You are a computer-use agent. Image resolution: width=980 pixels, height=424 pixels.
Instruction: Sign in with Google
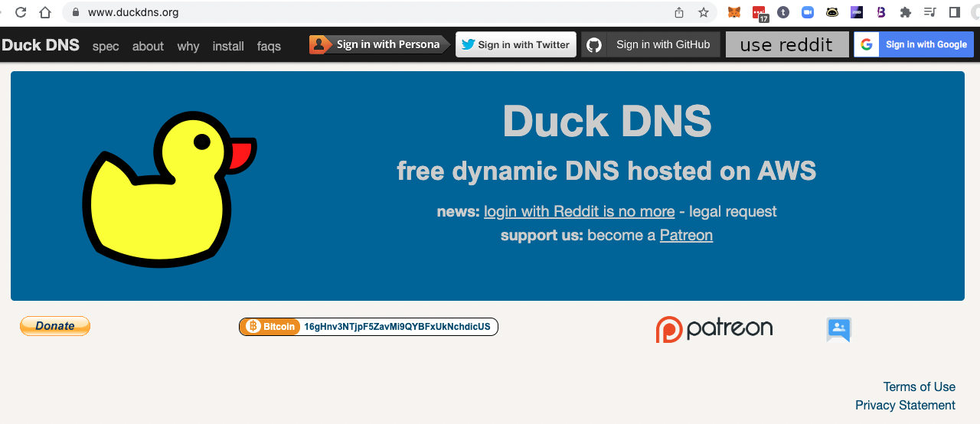tap(914, 44)
